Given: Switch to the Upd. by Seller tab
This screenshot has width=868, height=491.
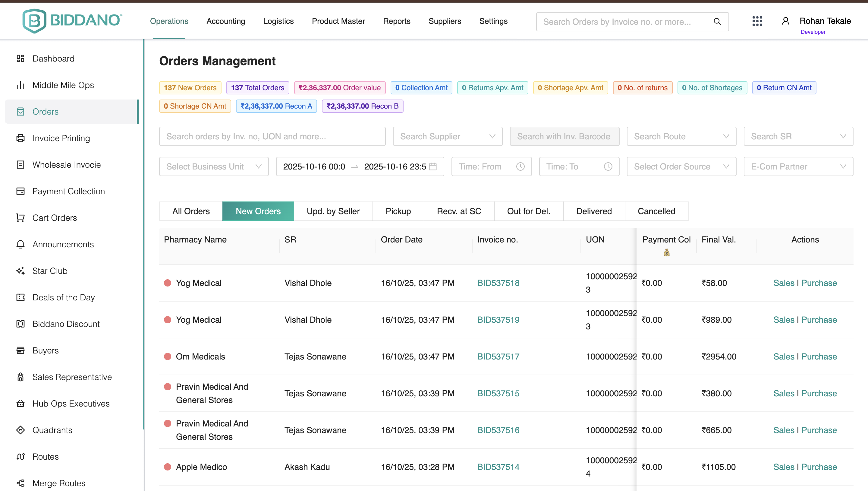Looking at the screenshot, I should (x=333, y=211).
